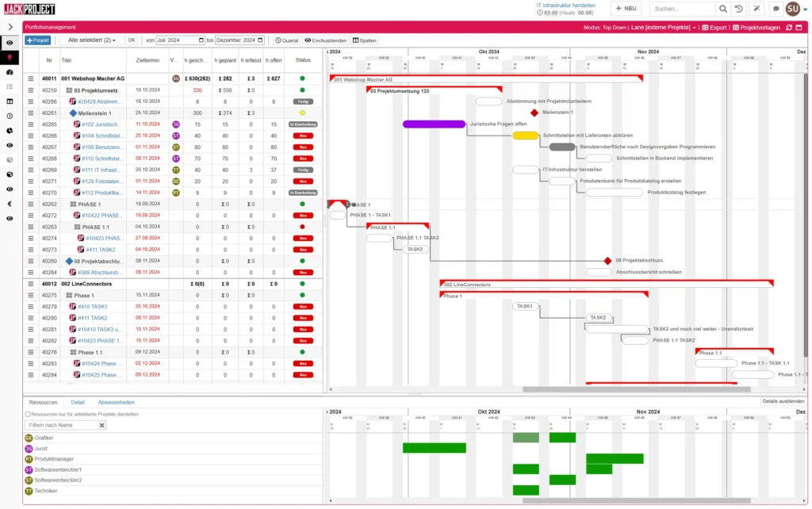The height and width of the screenshot is (509, 812).
Task: Open the dashboard speedometer icon in sidebar
Action: [10, 72]
